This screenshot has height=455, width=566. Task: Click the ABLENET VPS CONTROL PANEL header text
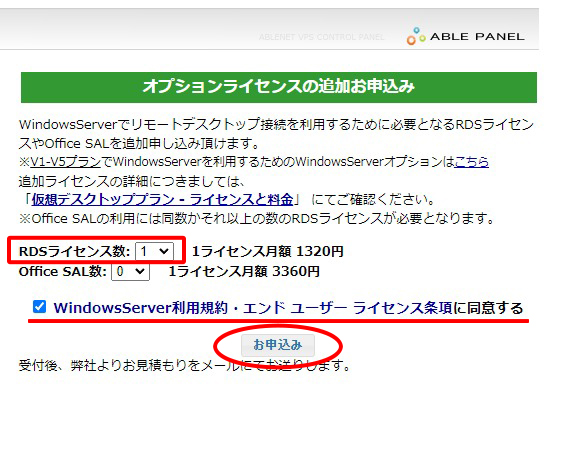point(321,37)
